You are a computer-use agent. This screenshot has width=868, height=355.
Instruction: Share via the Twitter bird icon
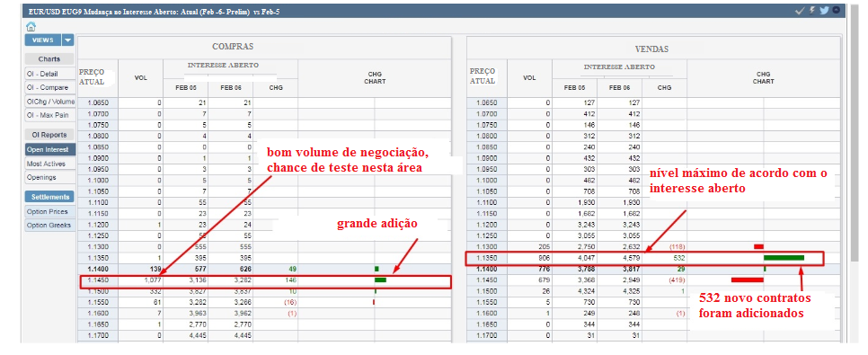824,11
